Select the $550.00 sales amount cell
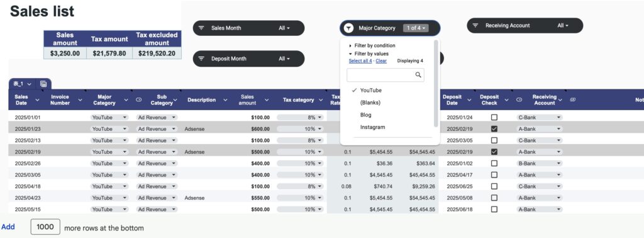Image resolution: width=644 pixels, height=238 pixels. click(x=260, y=198)
